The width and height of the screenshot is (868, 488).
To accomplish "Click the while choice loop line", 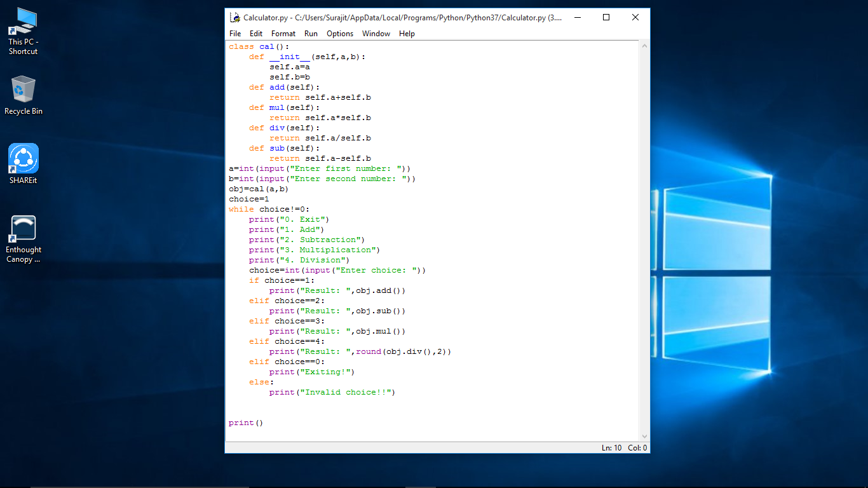I will click(x=270, y=209).
